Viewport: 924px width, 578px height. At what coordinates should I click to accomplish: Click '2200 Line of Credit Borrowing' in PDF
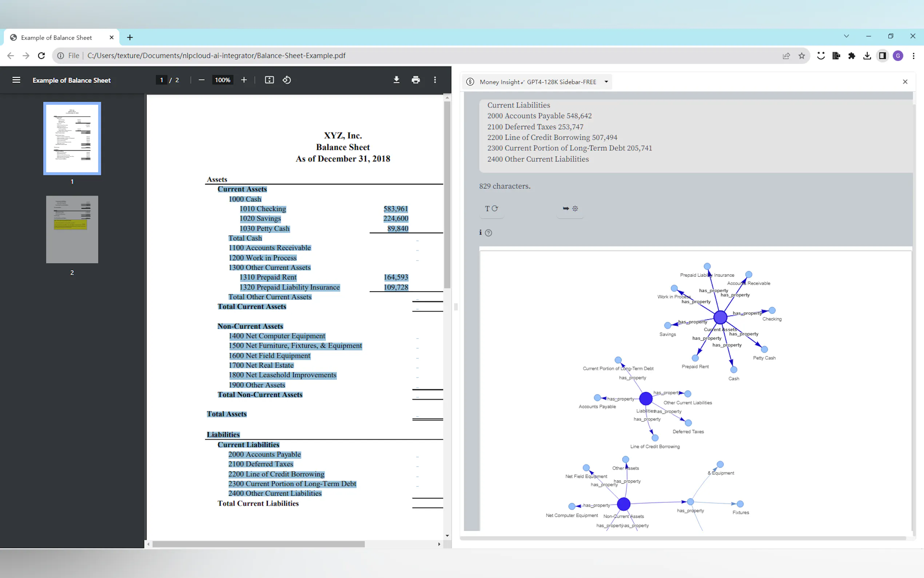click(x=276, y=474)
